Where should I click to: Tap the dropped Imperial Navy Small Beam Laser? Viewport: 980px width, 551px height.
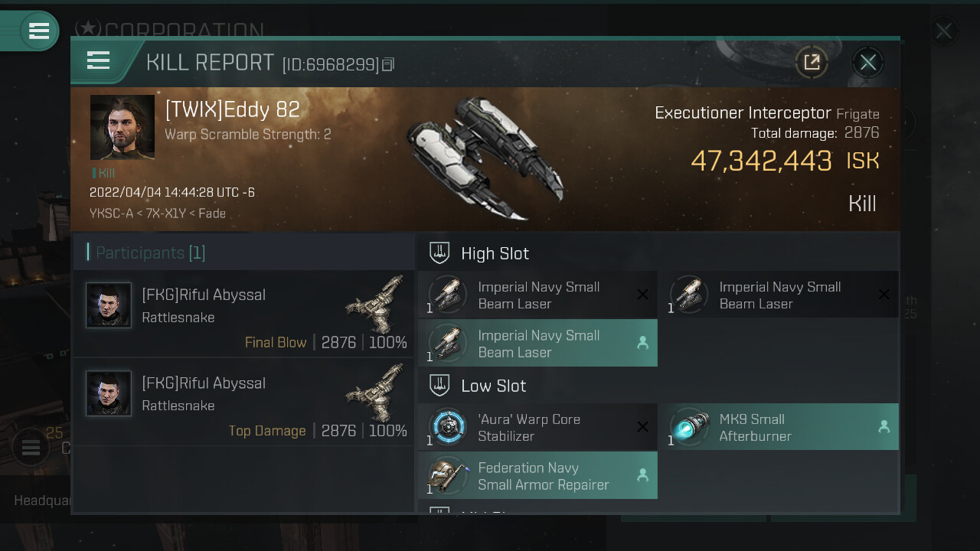[537, 344]
